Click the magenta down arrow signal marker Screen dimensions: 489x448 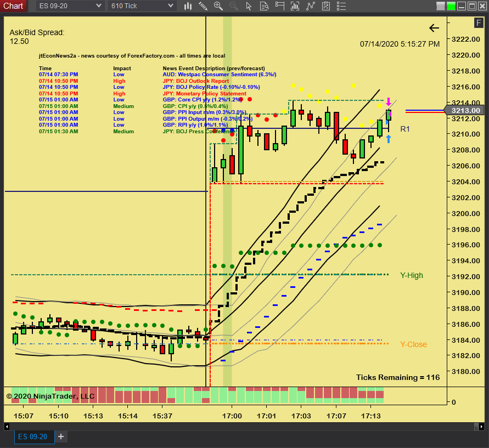tap(388, 101)
